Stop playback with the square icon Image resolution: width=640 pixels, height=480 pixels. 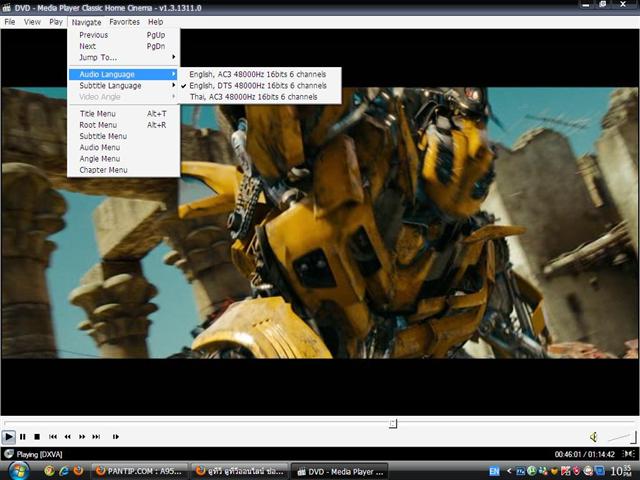click(37, 437)
